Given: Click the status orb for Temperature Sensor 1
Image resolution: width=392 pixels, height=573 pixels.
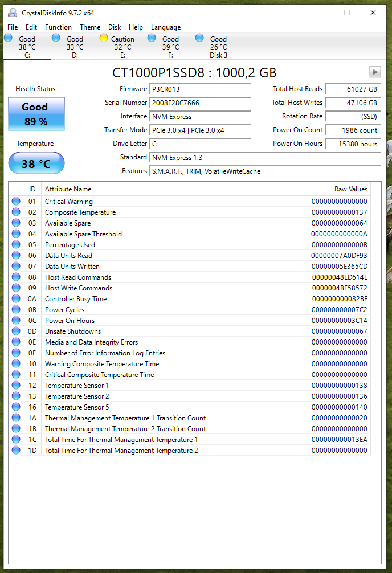Looking at the screenshot, I should [16, 385].
